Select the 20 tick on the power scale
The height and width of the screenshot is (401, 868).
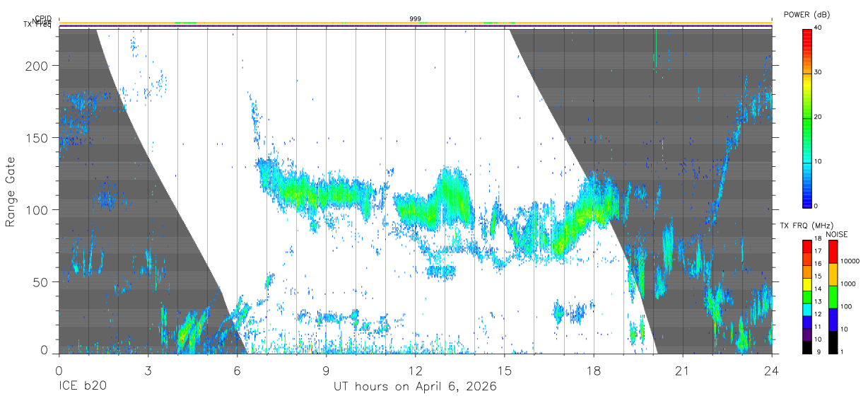pos(818,117)
